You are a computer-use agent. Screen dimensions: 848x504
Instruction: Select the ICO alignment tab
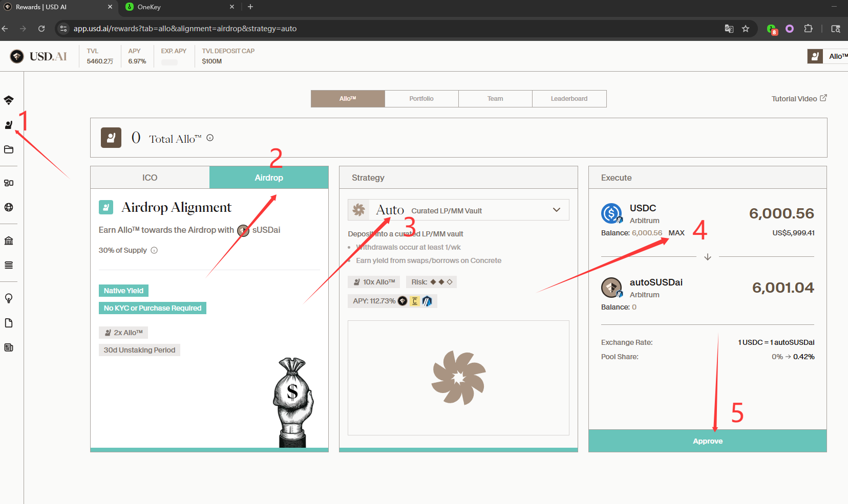150,178
